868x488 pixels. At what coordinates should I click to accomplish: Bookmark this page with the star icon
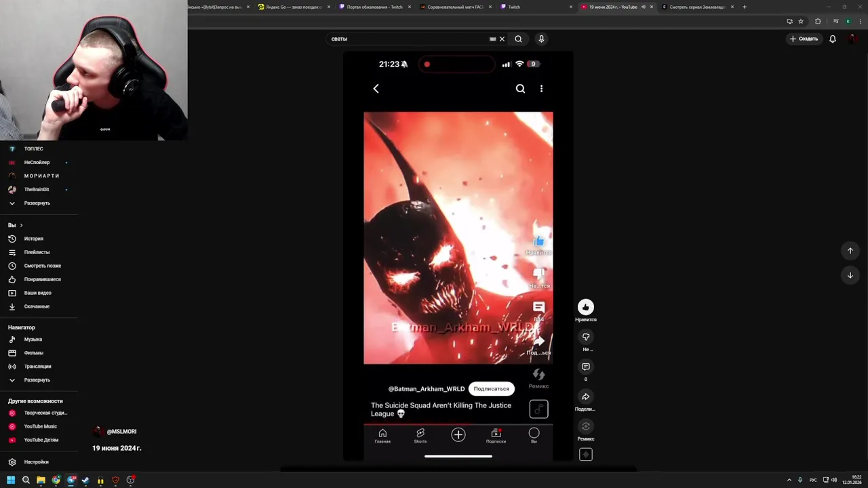[x=801, y=22]
